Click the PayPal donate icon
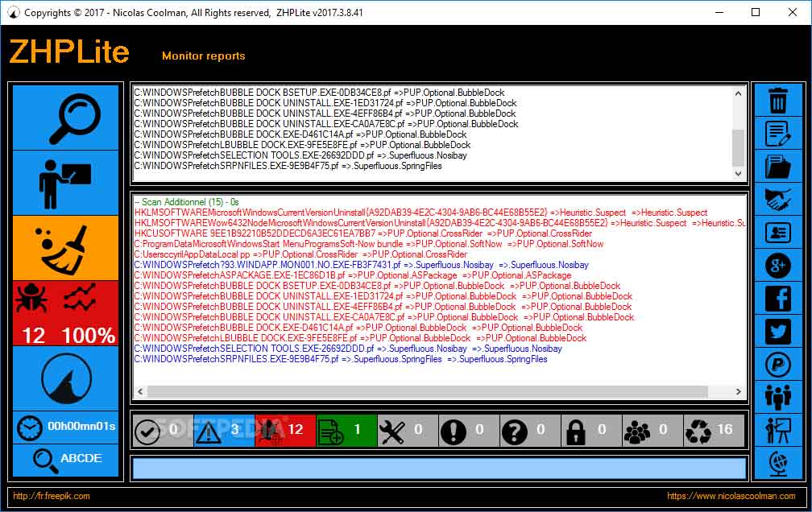812x512 pixels. (777, 365)
